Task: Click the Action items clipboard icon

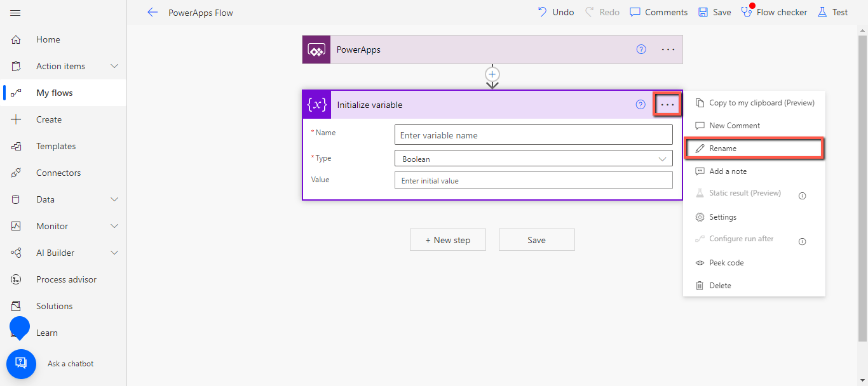Action: pos(16,66)
